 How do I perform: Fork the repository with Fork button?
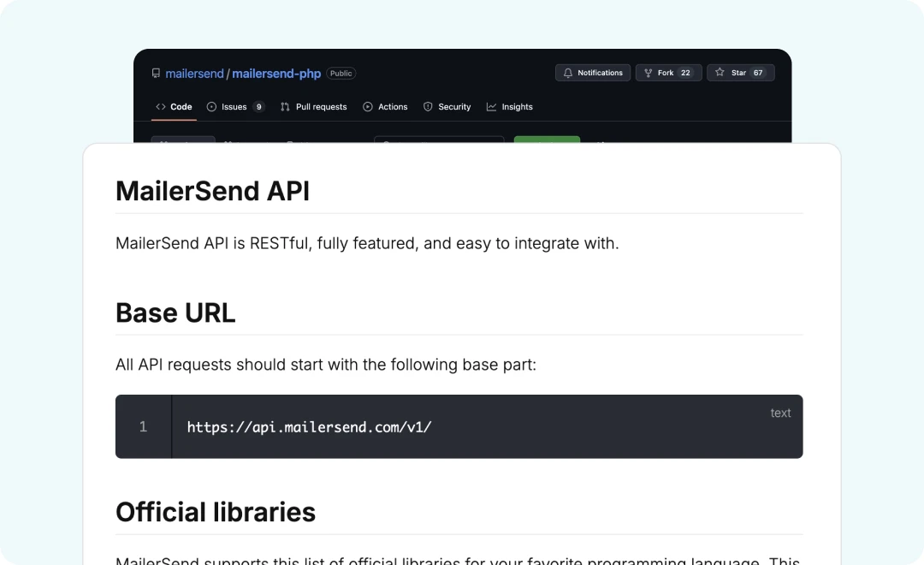669,73
